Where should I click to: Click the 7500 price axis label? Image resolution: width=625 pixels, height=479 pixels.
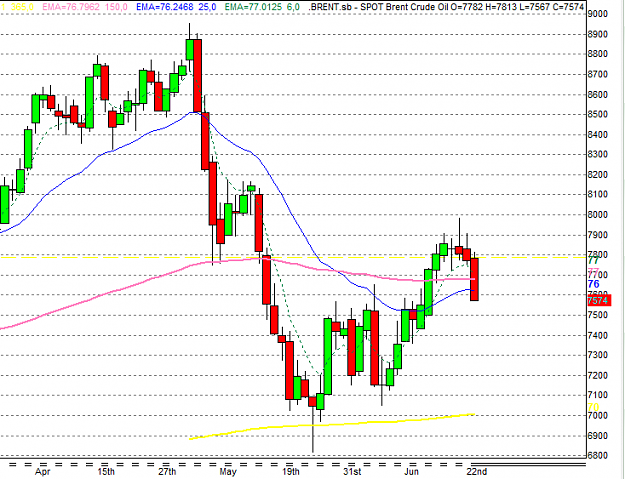(597, 315)
